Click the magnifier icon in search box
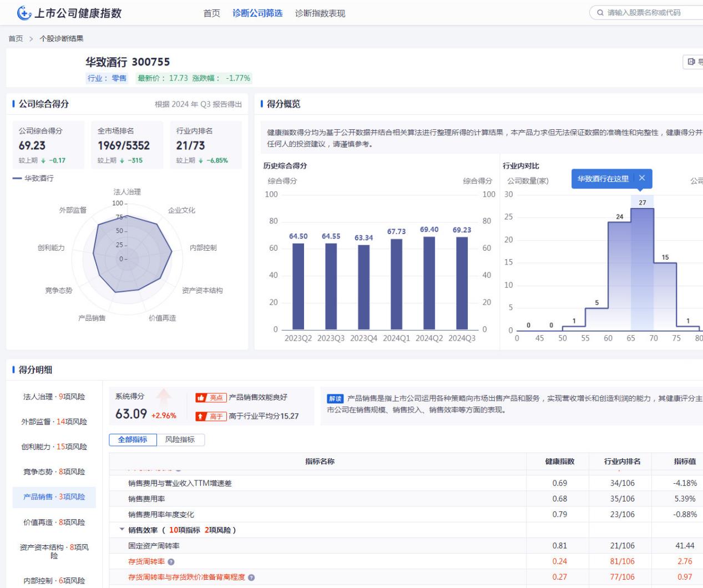Screen dimensions: 703x588 (600, 13)
